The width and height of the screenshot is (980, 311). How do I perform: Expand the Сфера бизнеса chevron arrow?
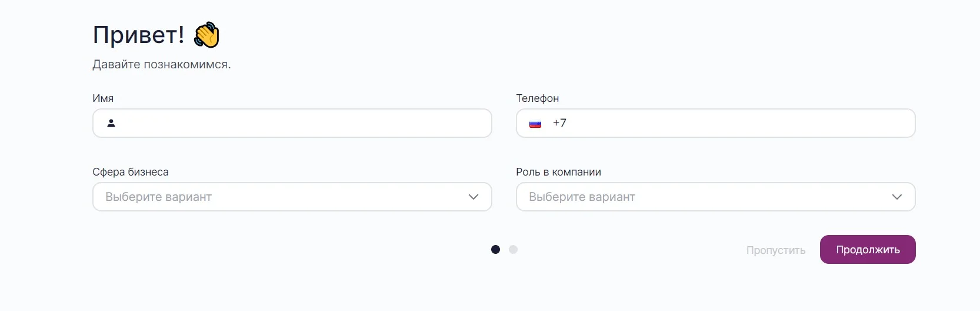[x=474, y=197]
